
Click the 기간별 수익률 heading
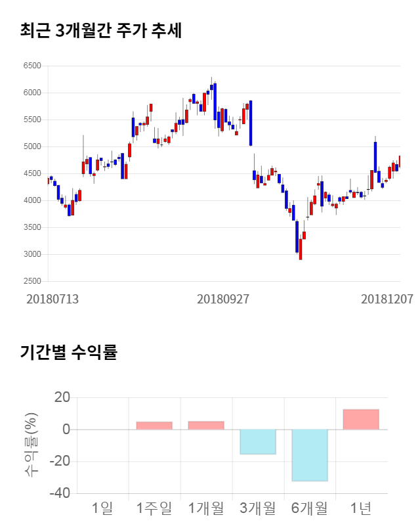[x=68, y=351]
